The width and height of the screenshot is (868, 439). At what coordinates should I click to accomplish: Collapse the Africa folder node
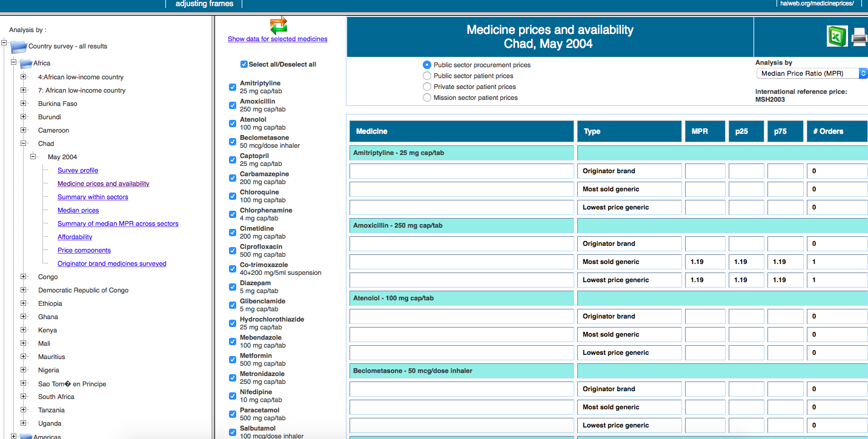tap(14, 62)
